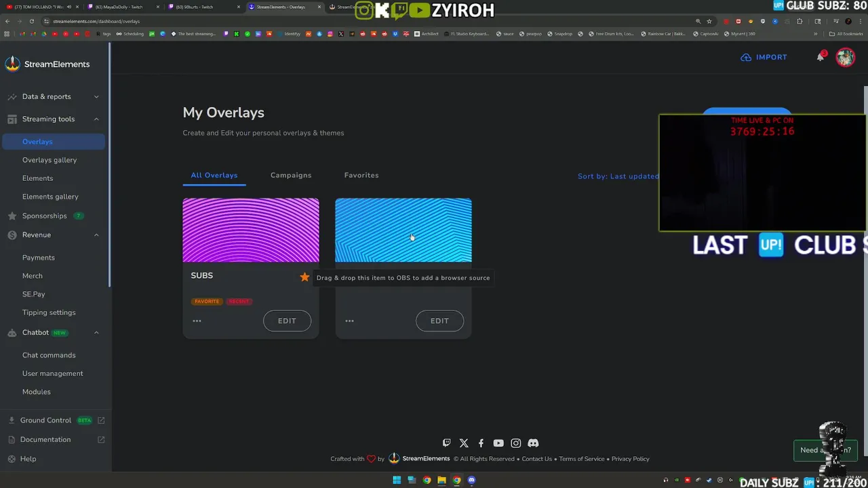Open the Twitch icon in the footer

click(446, 443)
